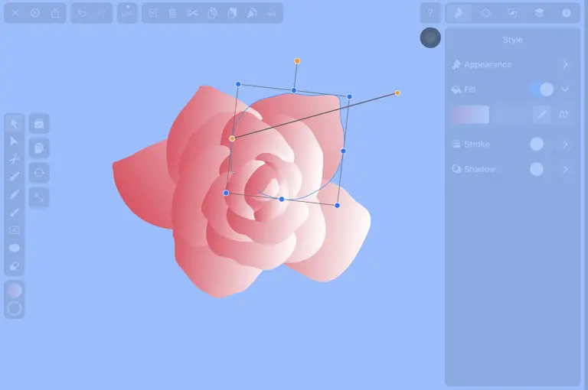Click the top-left blue bounding box handle
The height and width of the screenshot is (390, 588).
coord(238,84)
